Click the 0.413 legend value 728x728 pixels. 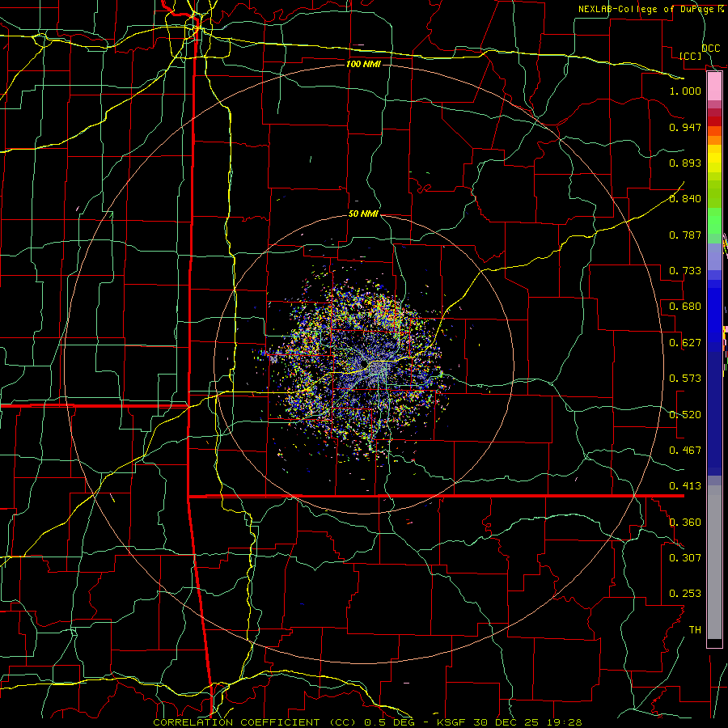685,486
